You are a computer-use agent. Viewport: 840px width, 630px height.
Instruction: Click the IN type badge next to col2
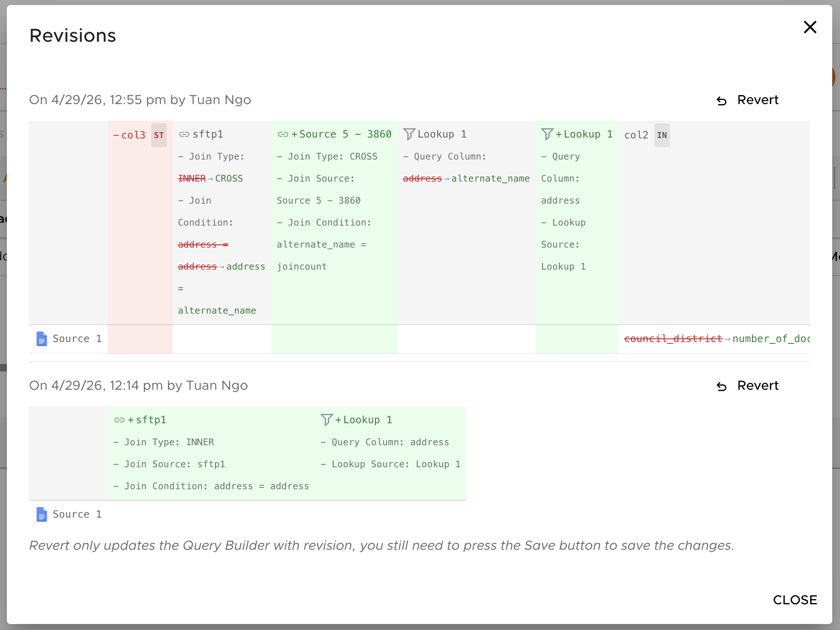[x=662, y=135]
